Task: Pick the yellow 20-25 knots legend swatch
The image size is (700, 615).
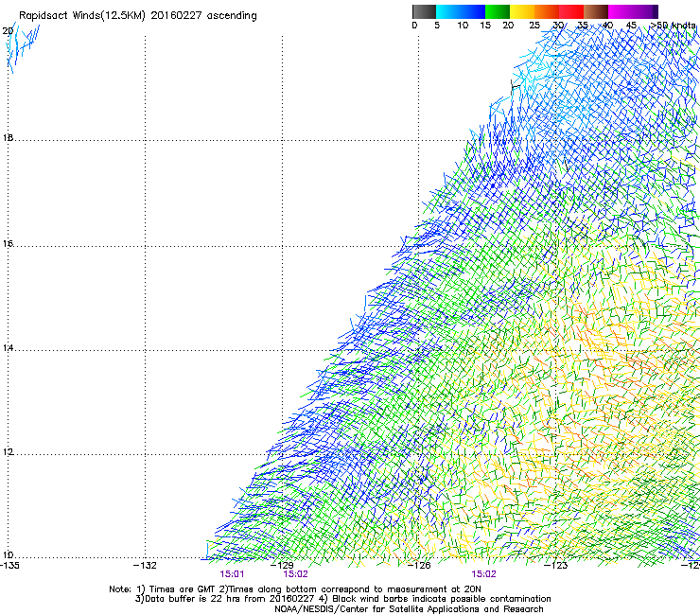Action: pyautogui.click(x=522, y=11)
